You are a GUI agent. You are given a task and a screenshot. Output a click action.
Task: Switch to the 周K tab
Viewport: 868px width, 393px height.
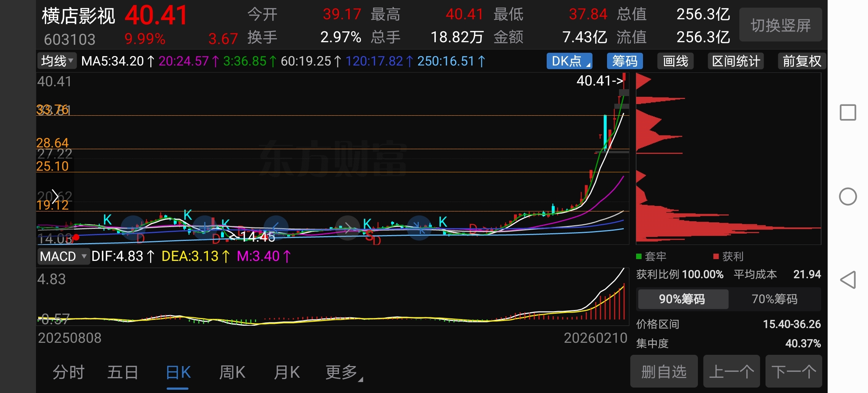coord(232,373)
